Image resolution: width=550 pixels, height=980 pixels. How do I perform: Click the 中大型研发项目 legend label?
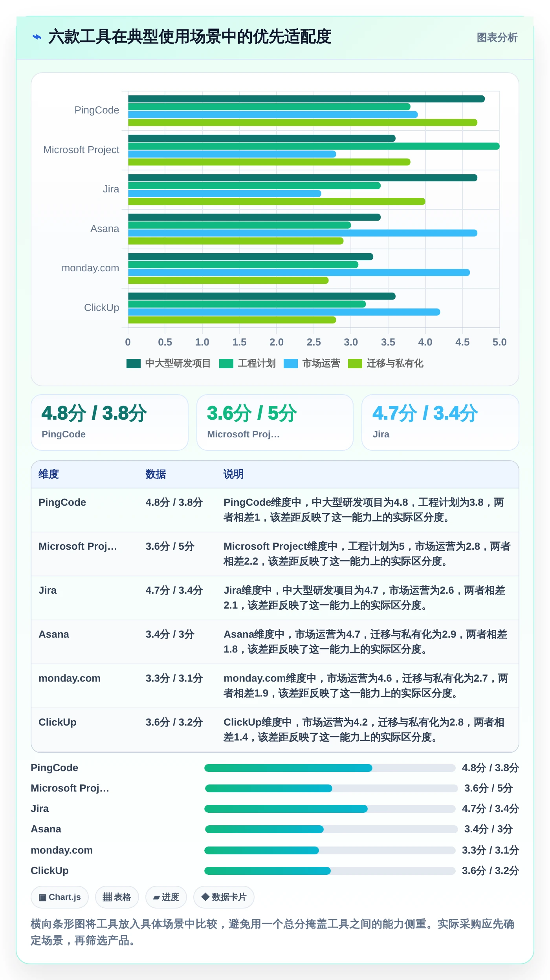(x=178, y=364)
